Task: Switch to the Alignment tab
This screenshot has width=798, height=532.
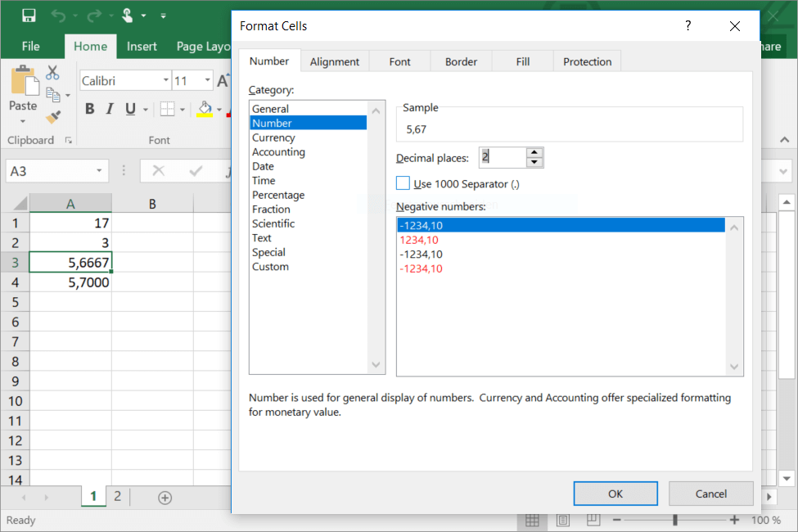Action: pos(334,61)
